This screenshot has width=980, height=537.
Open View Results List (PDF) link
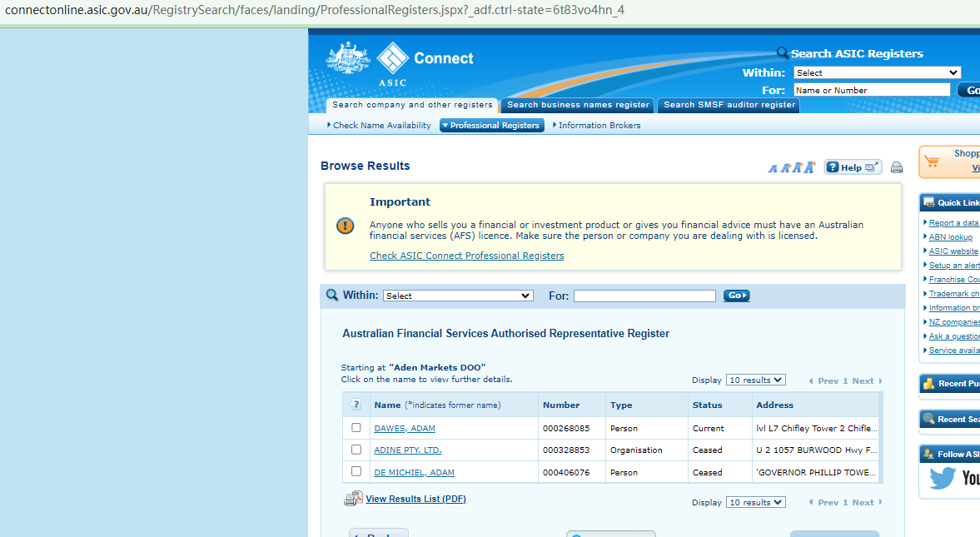(415, 499)
